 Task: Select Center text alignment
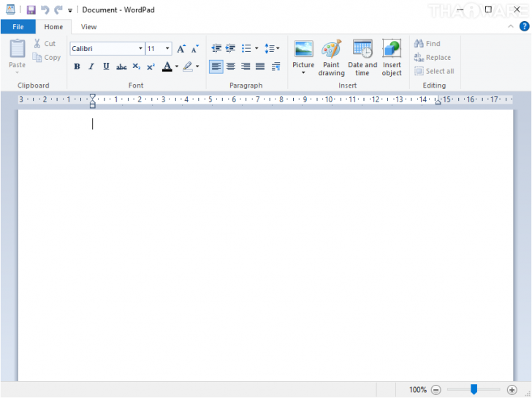231,66
